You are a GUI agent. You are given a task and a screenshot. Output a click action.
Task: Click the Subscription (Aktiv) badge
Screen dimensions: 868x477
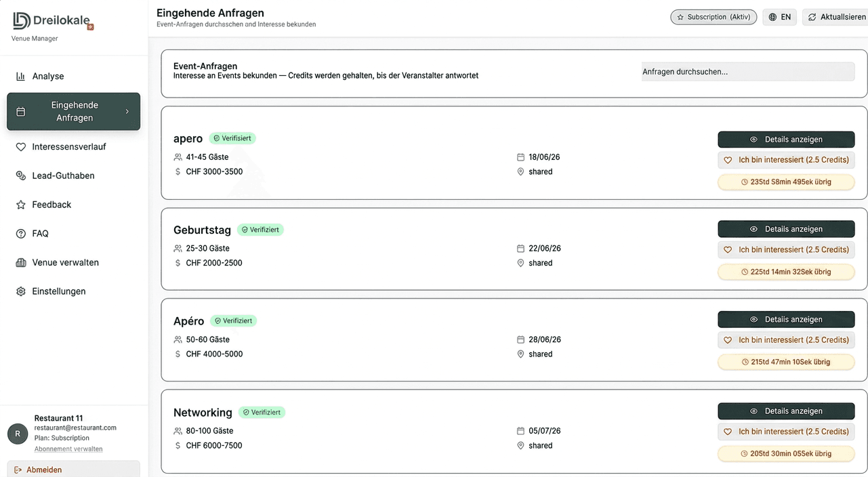point(714,17)
